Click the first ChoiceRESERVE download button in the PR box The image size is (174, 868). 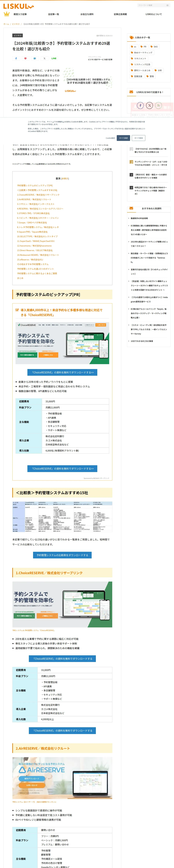[x=62, y=372]
